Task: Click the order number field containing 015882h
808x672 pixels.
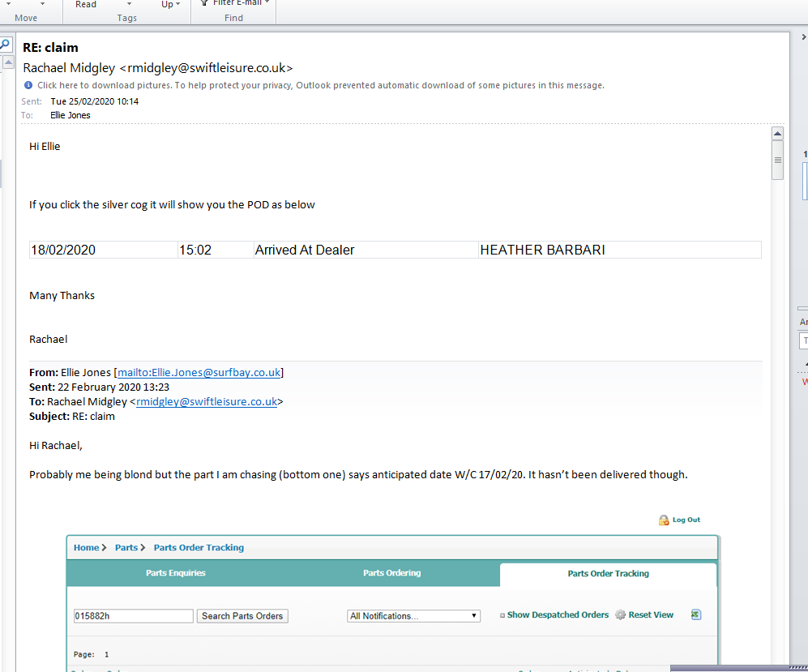Action: coord(134,616)
